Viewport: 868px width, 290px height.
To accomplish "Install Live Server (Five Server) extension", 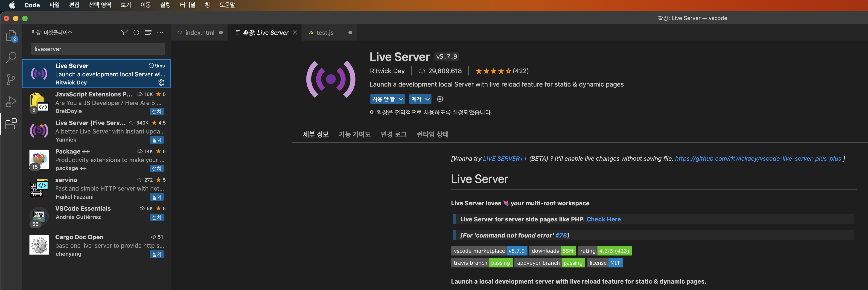I will tap(157, 140).
